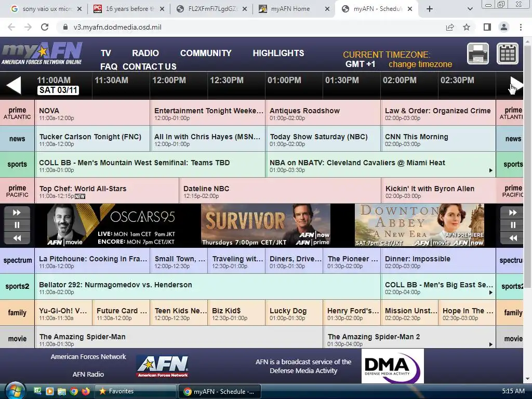Open Chrome profile icon

click(504, 27)
